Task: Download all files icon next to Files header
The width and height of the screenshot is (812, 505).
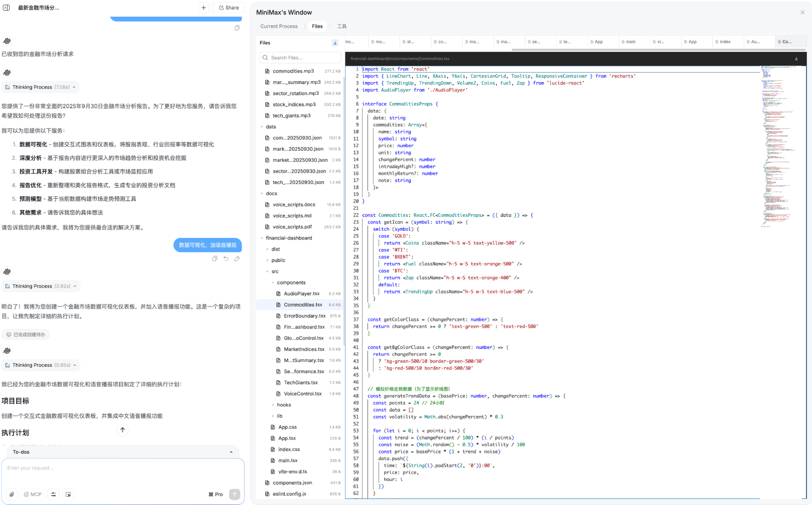Action: coord(335,43)
